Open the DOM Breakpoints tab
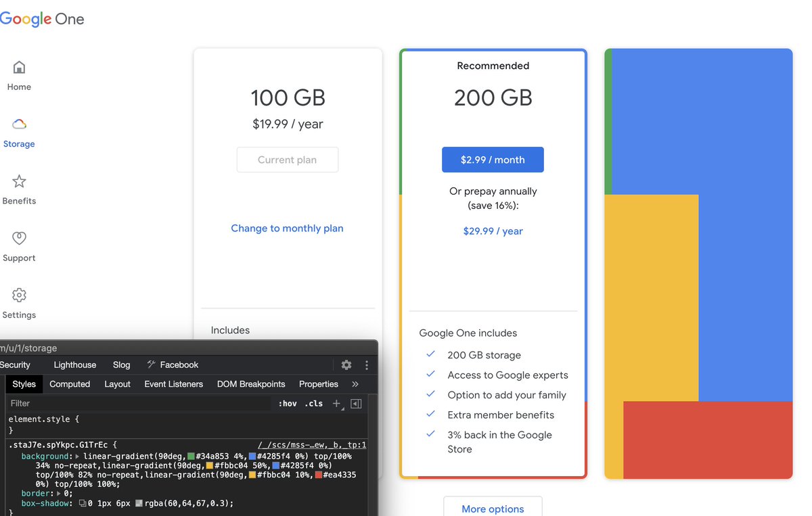This screenshot has width=812, height=516. pos(251,383)
